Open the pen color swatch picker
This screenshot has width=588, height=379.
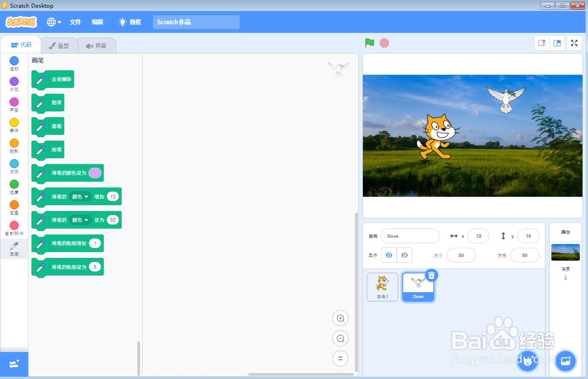(95, 173)
